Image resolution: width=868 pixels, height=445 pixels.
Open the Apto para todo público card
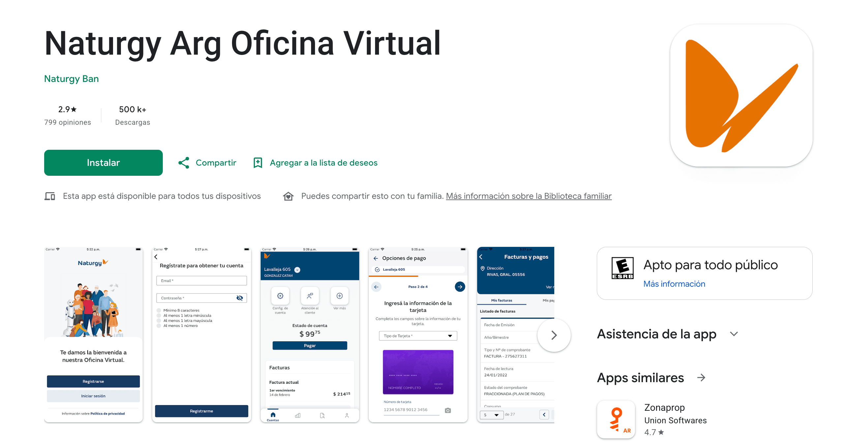[705, 274]
